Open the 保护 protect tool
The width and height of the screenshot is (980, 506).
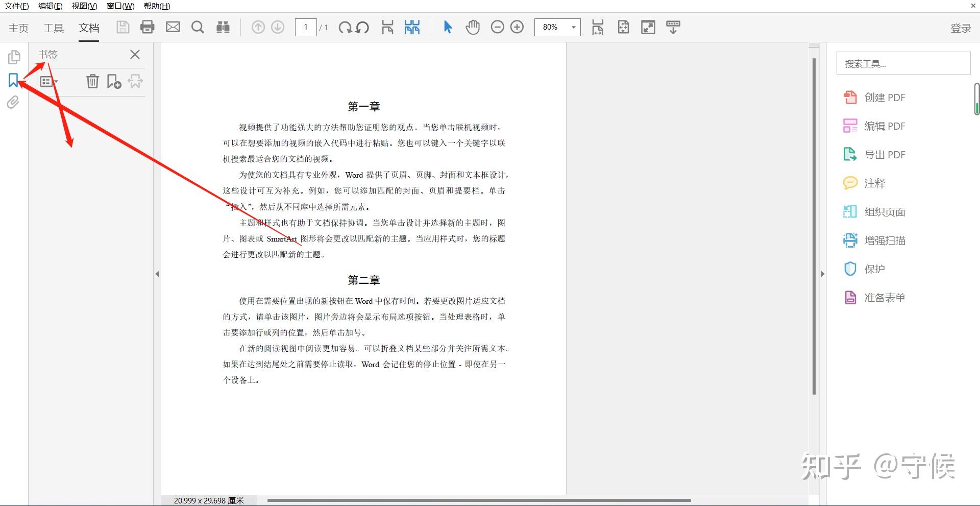point(864,269)
